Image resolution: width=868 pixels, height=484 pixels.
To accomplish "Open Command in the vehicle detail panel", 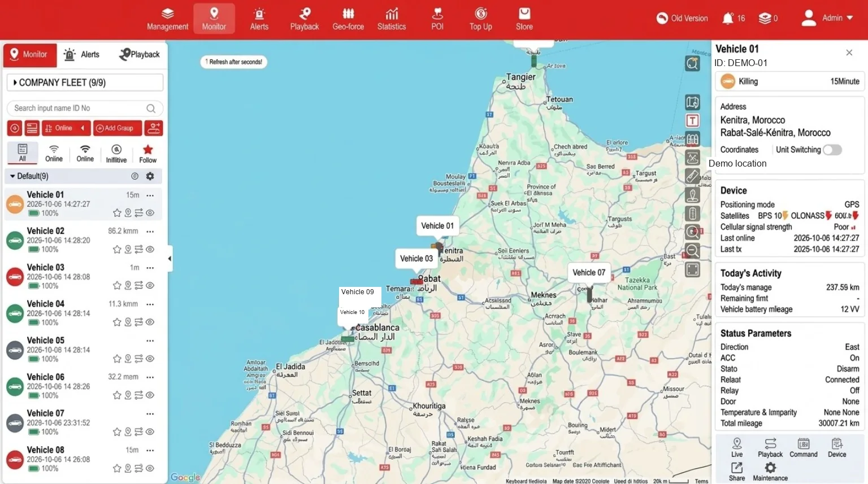I will click(x=804, y=447).
